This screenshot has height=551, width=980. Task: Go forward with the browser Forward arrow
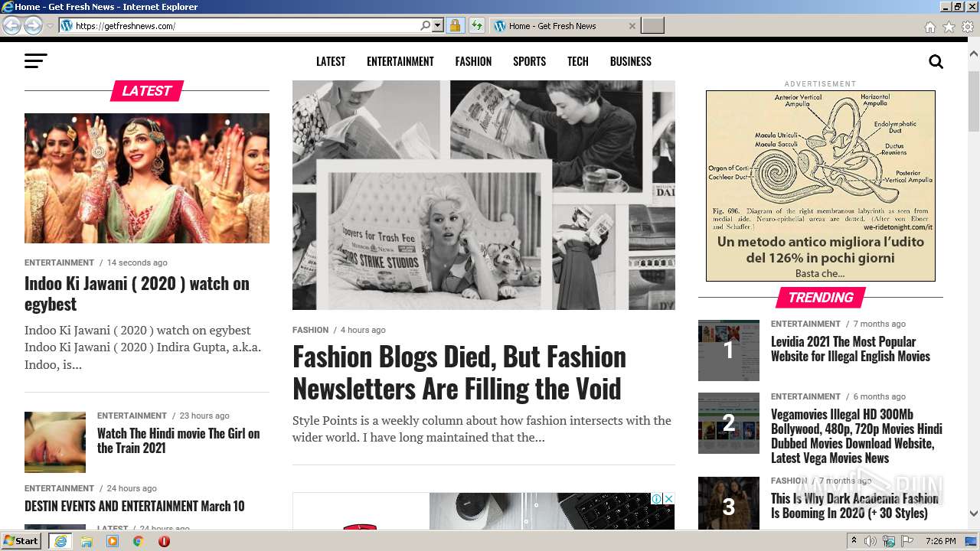(x=33, y=25)
